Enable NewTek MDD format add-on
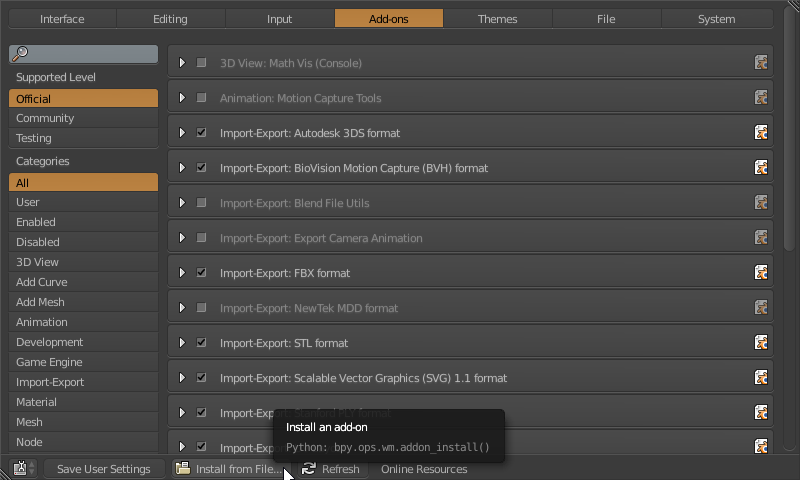The image size is (800, 480). coord(202,308)
